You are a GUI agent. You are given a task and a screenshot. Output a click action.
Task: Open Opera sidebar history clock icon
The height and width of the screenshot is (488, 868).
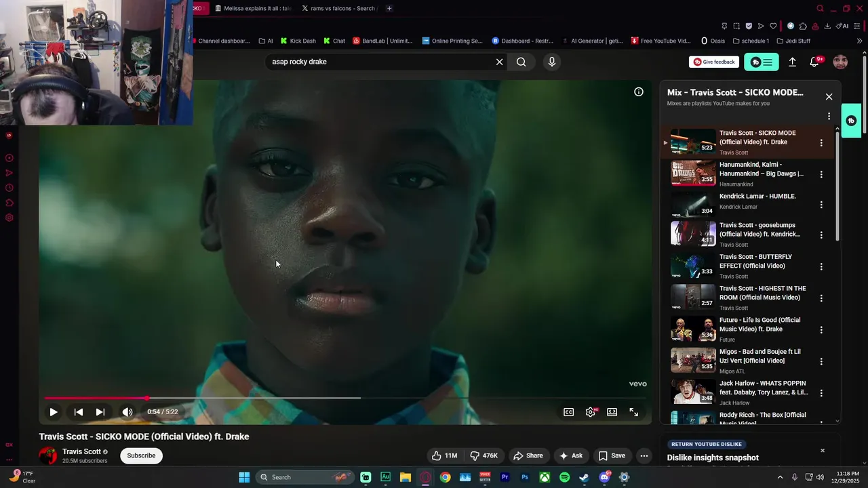9,188
